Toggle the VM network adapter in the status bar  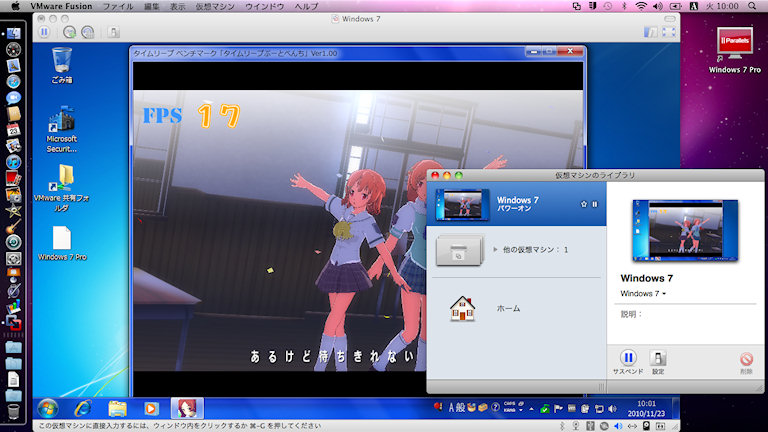[x=632, y=426]
